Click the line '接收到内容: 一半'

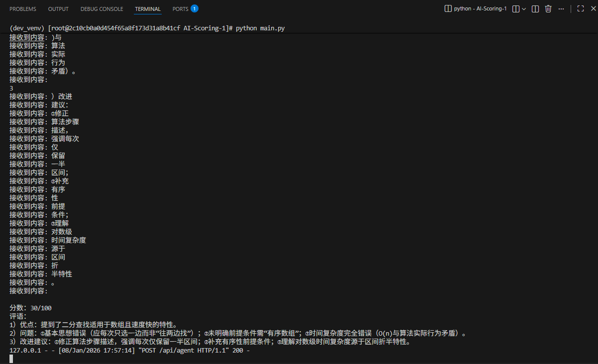pos(37,164)
